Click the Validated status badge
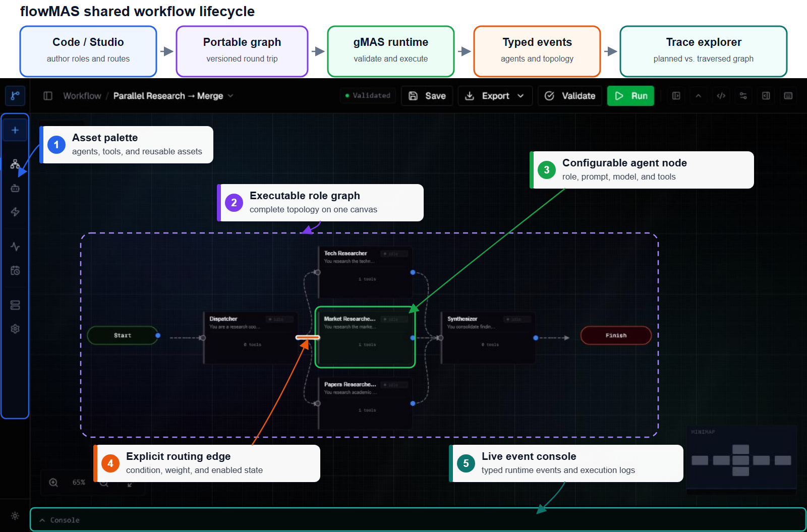 [x=368, y=95]
